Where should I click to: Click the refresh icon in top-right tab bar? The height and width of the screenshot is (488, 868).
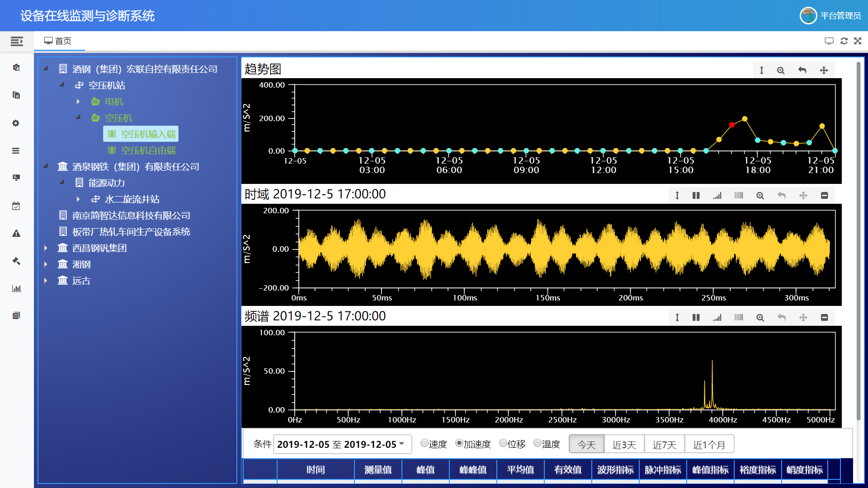coord(844,41)
